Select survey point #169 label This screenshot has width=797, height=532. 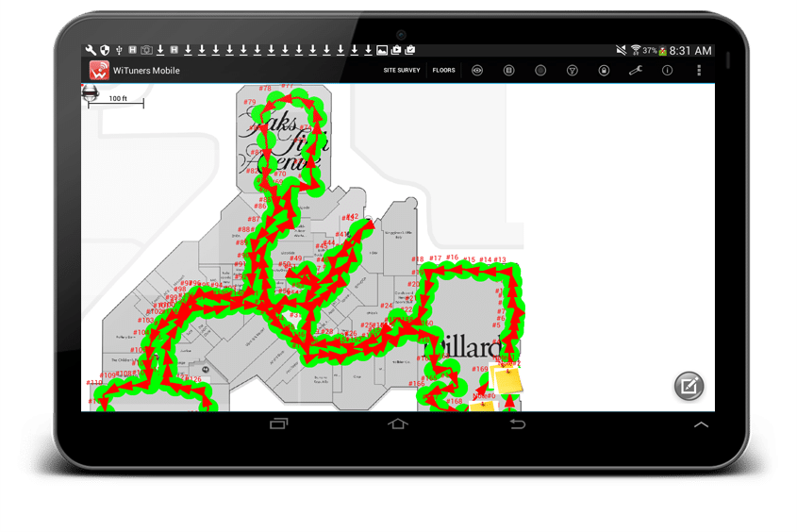coord(480,369)
